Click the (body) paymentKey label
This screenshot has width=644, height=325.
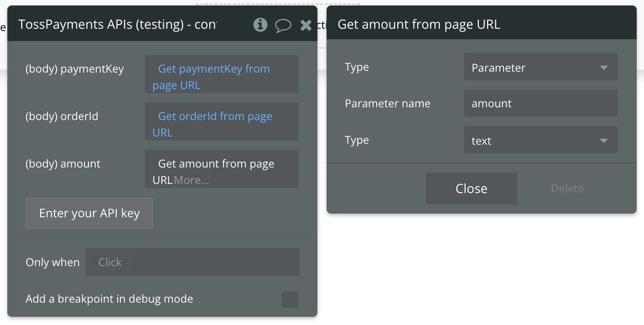tap(74, 69)
